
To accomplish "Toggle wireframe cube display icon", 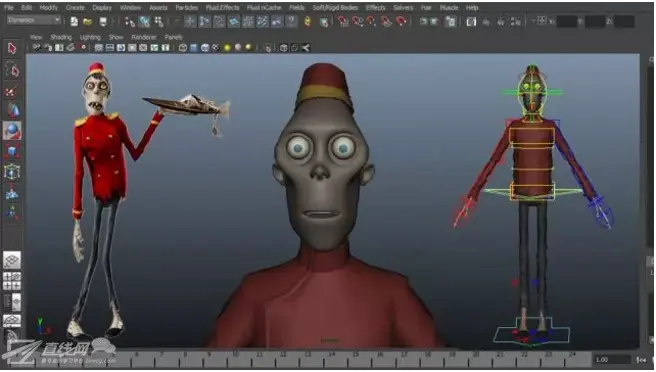I will click(183, 48).
